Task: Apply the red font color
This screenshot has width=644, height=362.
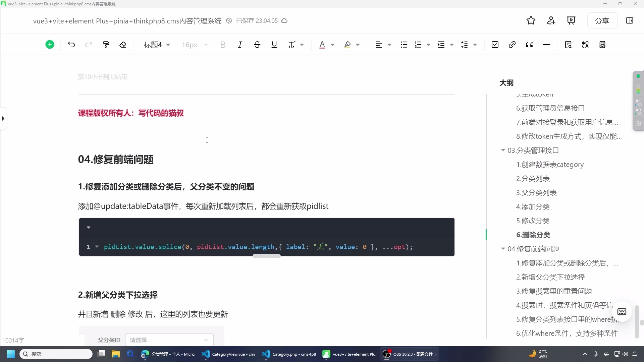Action: [x=322, y=45]
